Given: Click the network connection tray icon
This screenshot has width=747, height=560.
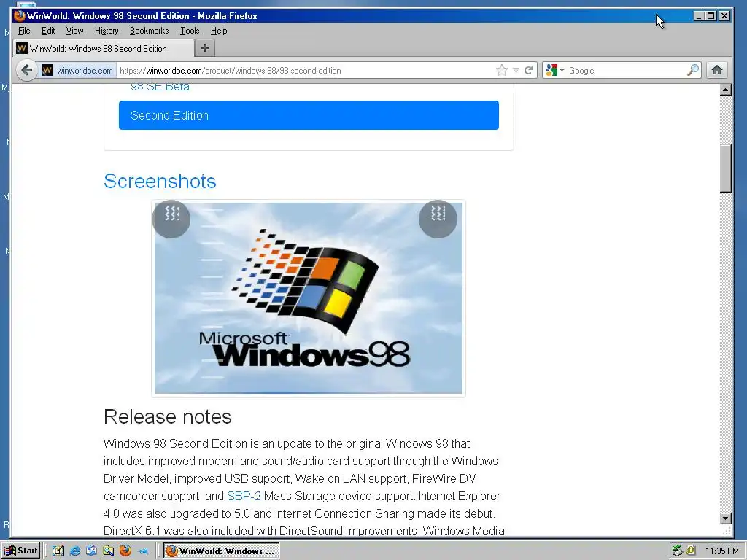Looking at the screenshot, I should [677, 551].
